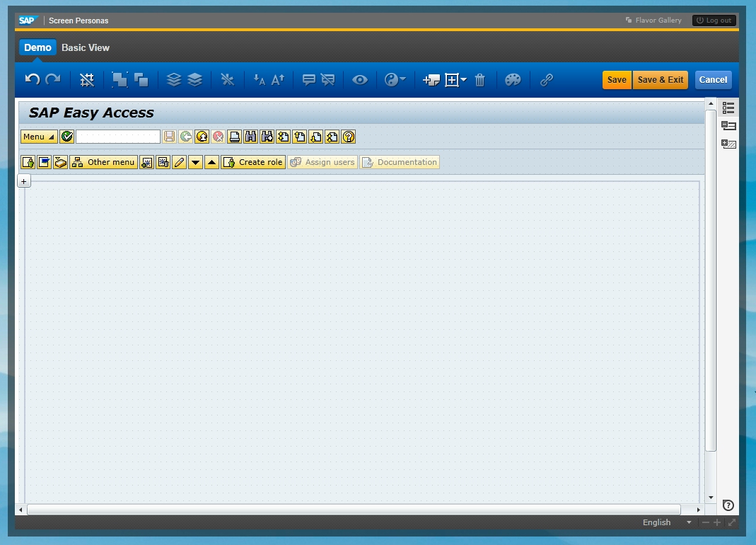756x545 pixels.
Task: Select the Demo flavor tab
Action: (37, 47)
